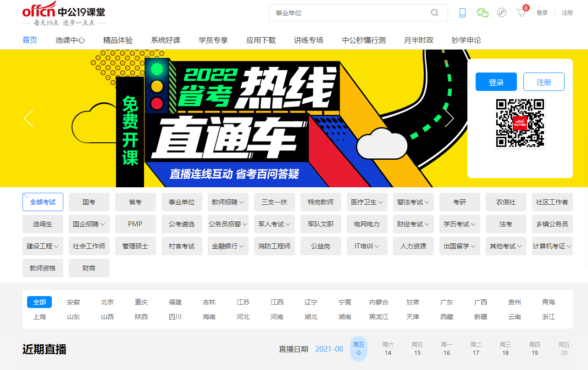Viewport: 588px width, 370px height.
Task: Expand the 出国留学 dropdown
Action: [460, 246]
